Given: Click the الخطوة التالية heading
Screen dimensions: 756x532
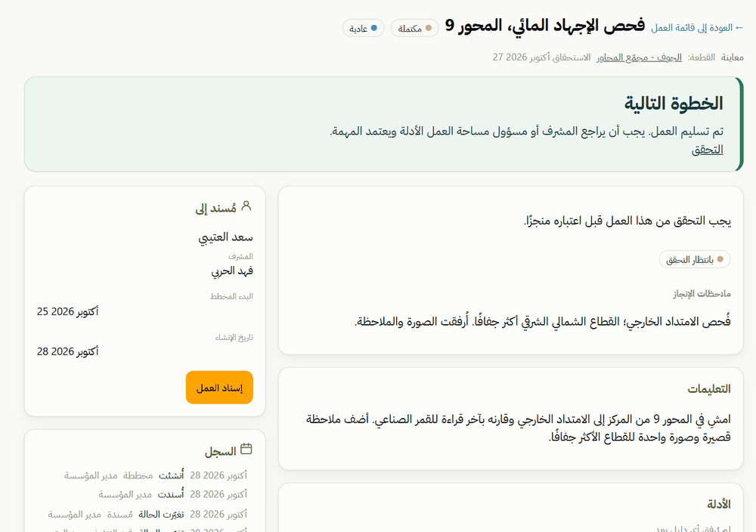Looking at the screenshot, I should tap(674, 104).
